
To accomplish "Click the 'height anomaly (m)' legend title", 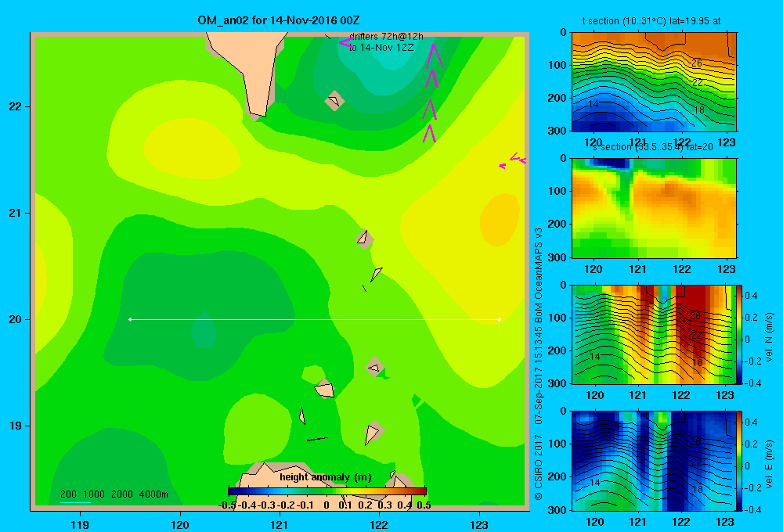I will 326,477.
